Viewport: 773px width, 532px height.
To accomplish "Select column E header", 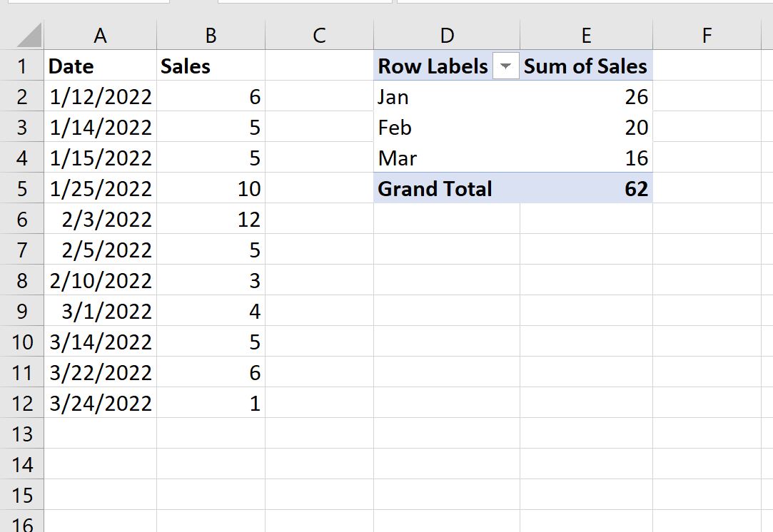I will 585,36.
